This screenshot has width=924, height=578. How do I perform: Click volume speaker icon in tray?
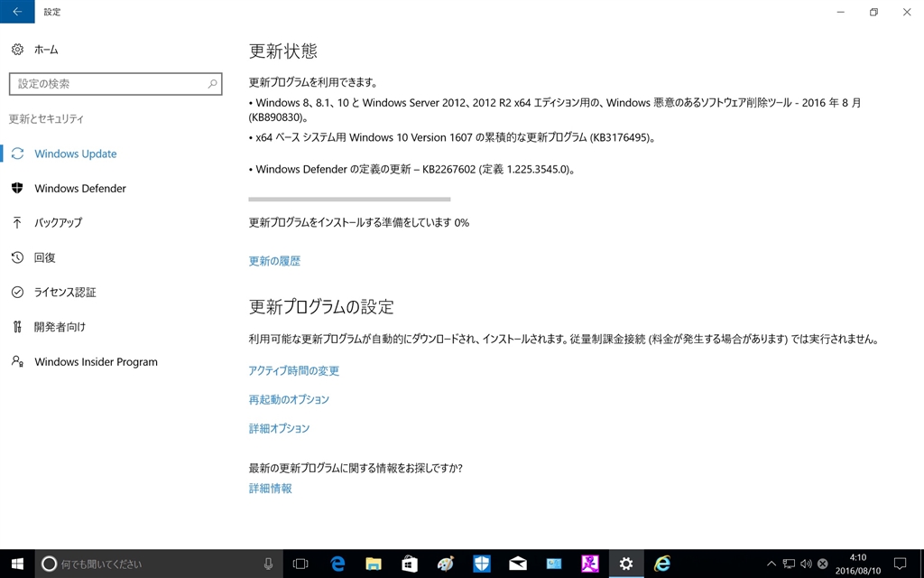tap(806, 564)
